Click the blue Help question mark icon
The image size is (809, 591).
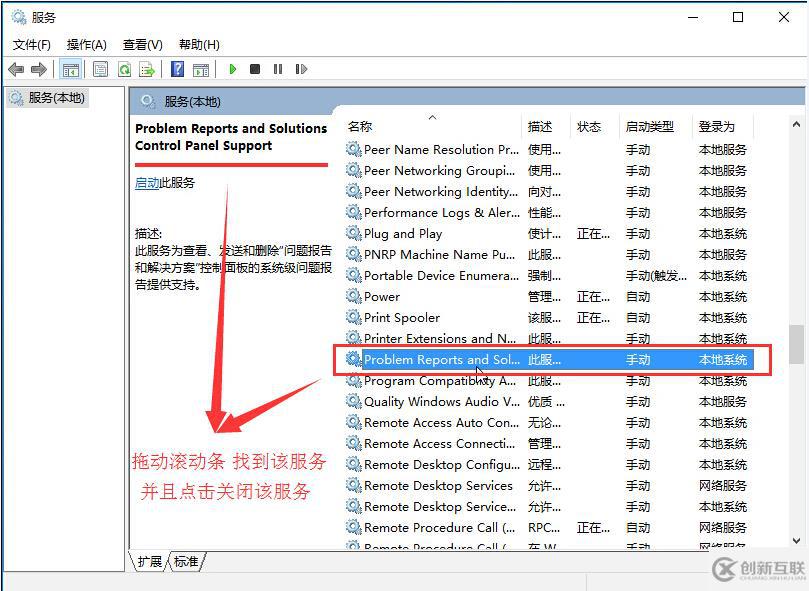pos(177,69)
